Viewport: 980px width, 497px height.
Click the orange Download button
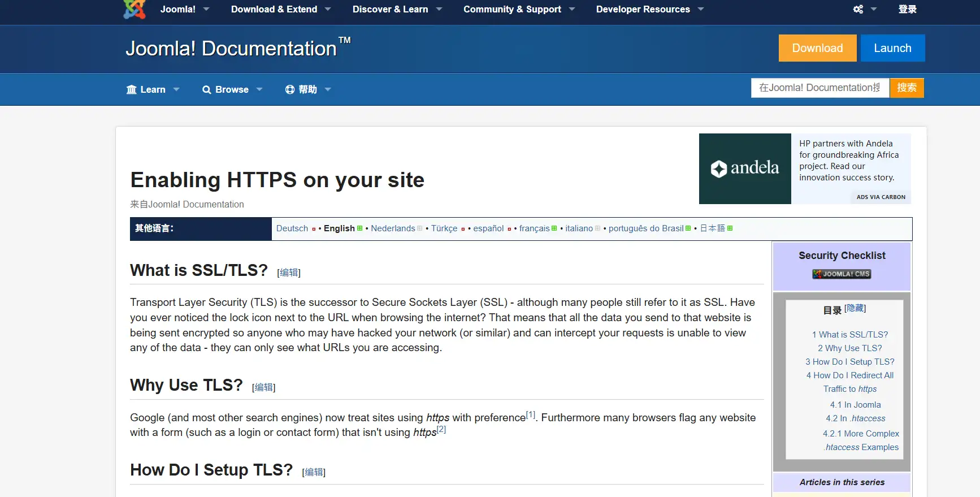coord(817,48)
